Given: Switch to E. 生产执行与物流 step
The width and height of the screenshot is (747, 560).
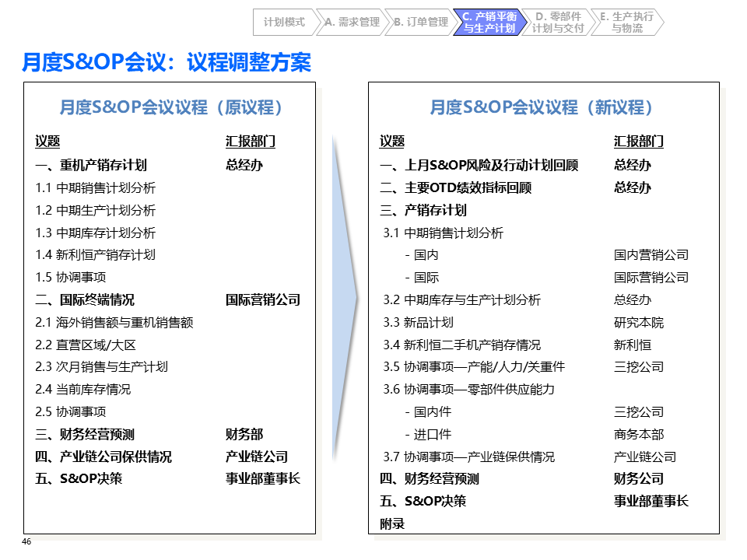Looking at the screenshot, I should [x=626, y=23].
